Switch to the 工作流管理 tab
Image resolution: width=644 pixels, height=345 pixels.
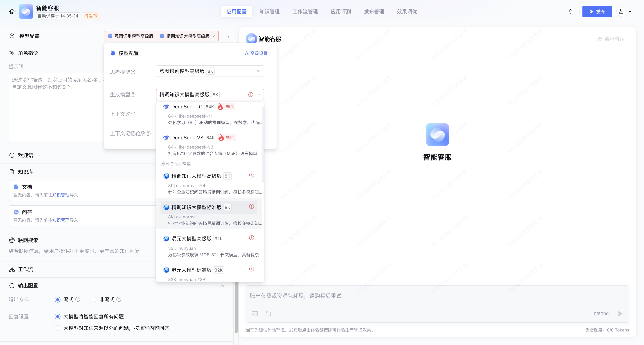305,12
